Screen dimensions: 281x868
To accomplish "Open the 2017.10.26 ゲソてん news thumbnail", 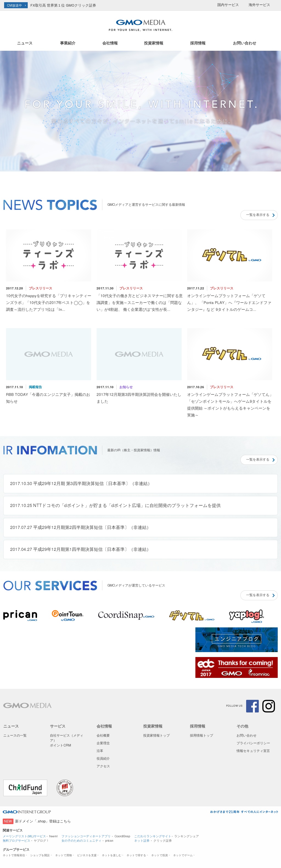I will pos(230,354).
